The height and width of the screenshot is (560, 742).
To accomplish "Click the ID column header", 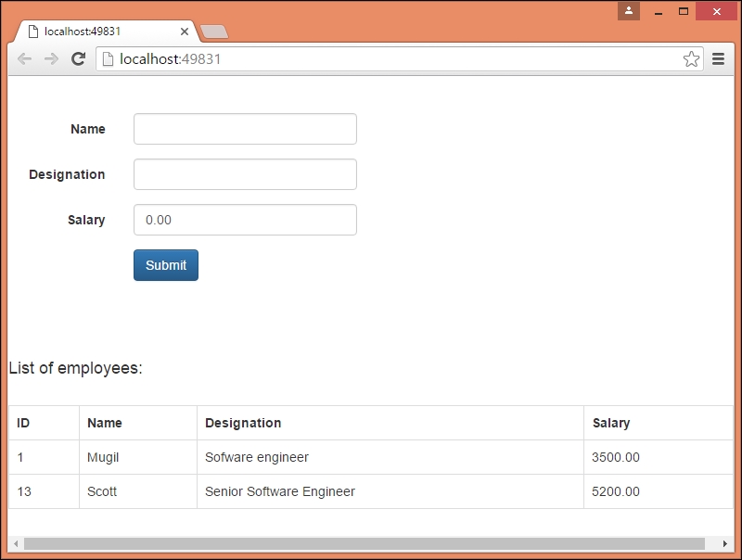I will [44, 423].
